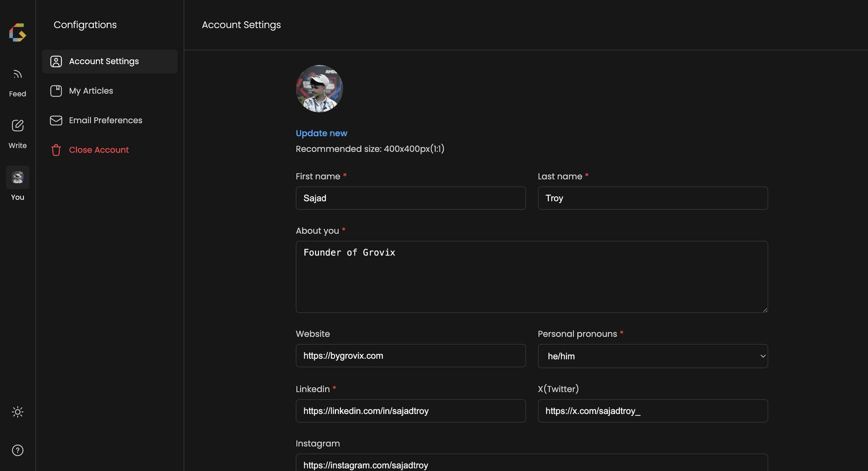
Task: Click the Update new link
Action: [321, 133]
